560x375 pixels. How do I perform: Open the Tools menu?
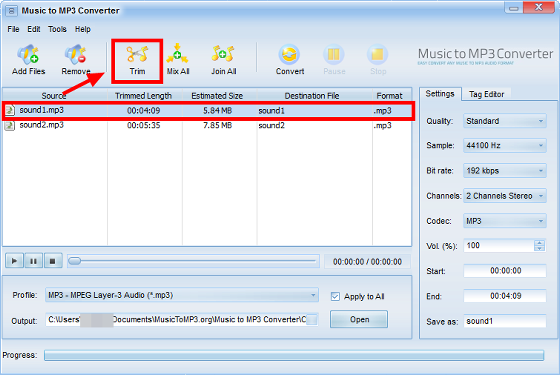[58, 29]
